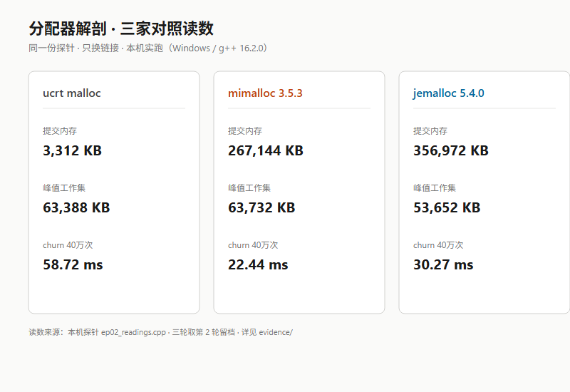The width and height of the screenshot is (570, 392).
Task: Click the 267,144 KB value
Action: click(266, 150)
